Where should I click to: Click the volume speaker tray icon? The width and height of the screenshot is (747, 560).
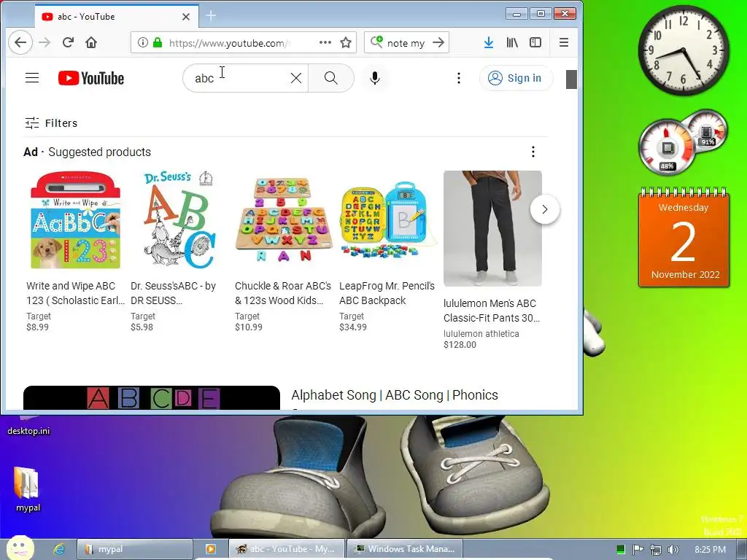tap(673, 550)
